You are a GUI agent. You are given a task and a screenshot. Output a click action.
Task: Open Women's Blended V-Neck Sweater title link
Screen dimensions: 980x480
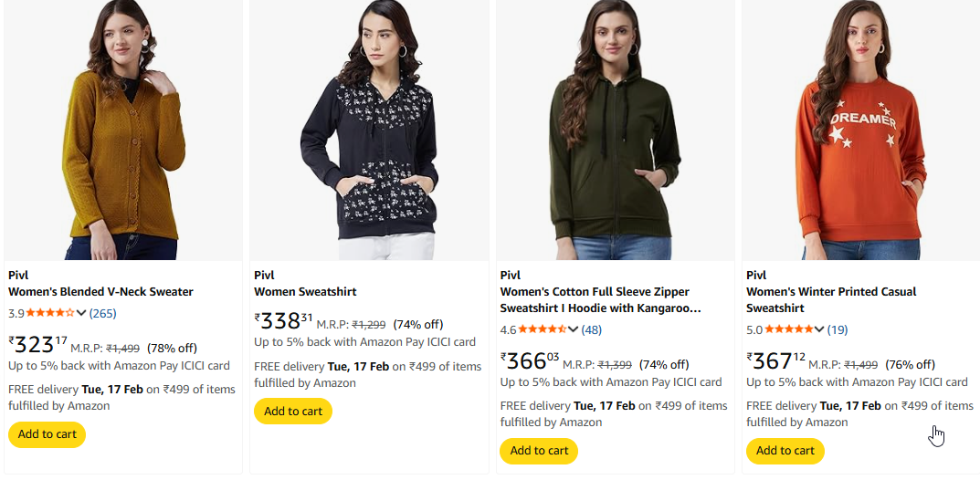pos(100,292)
